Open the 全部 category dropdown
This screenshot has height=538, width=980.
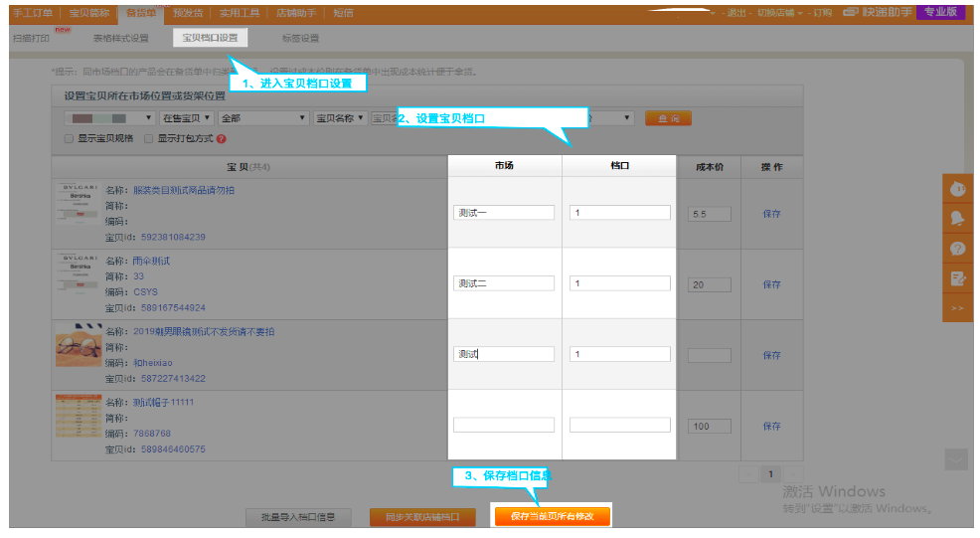pyautogui.click(x=263, y=118)
